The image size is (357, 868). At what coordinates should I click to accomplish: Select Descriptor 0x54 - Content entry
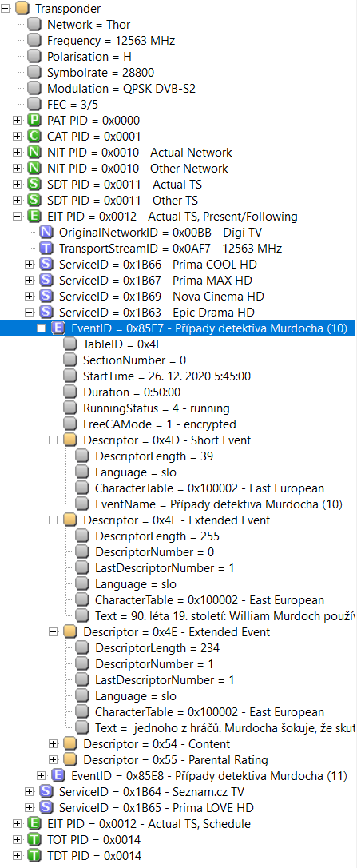pos(157,744)
